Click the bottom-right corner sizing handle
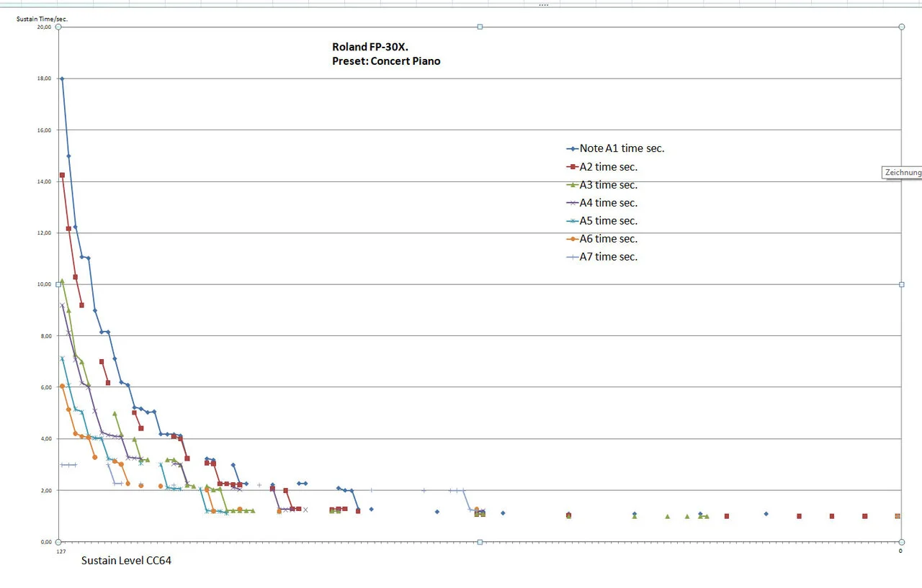This screenshot has height=588, width=922. pos(901,542)
